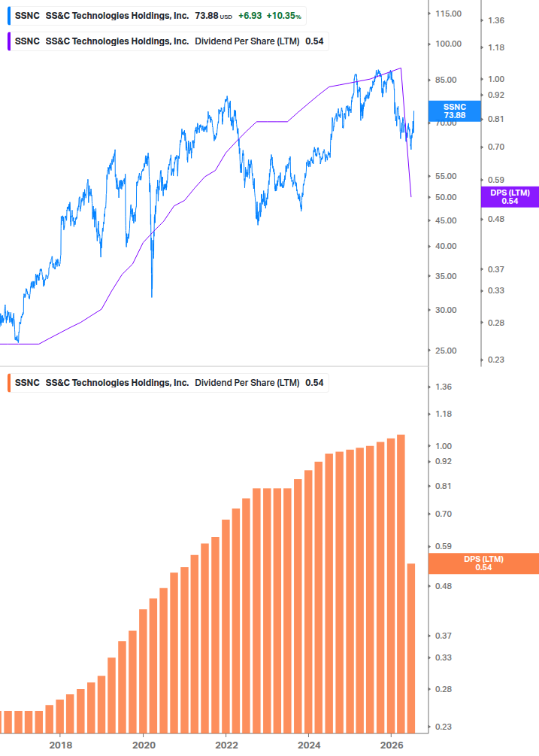Click the 2024 label on the time axis
The height and width of the screenshot is (756, 539).
click(x=309, y=745)
